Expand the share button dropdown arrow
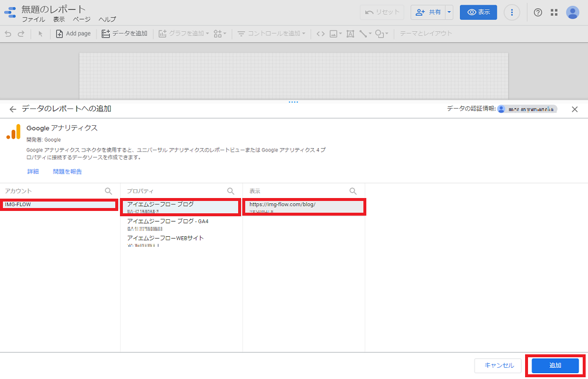The height and width of the screenshot is (379, 588). click(449, 12)
